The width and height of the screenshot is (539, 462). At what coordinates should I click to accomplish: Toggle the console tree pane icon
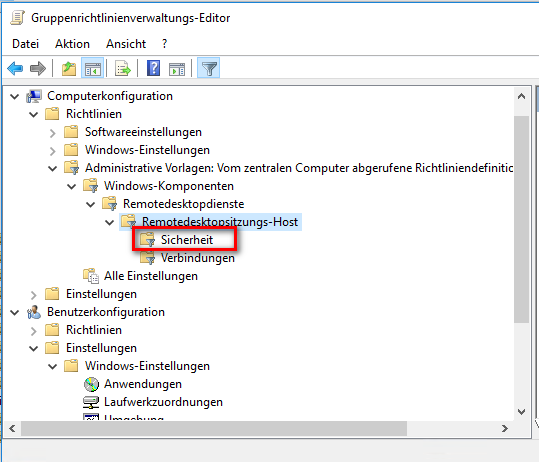coord(92,68)
